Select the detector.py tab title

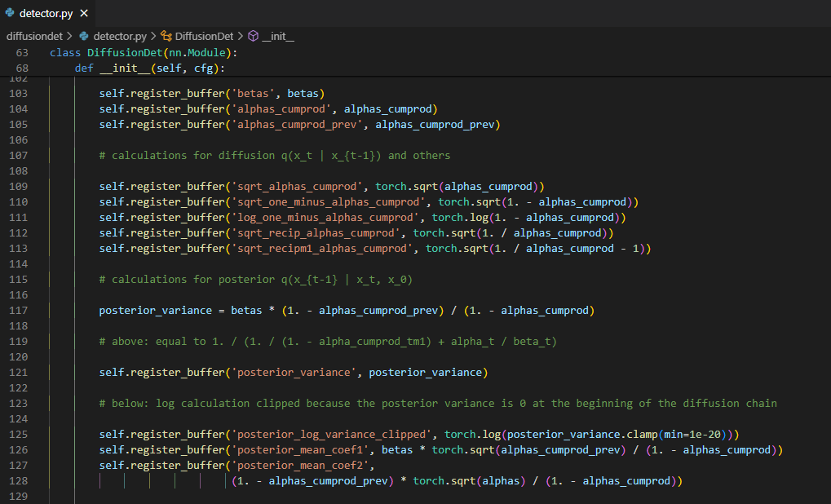pyautogui.click(x=46, y=13)
